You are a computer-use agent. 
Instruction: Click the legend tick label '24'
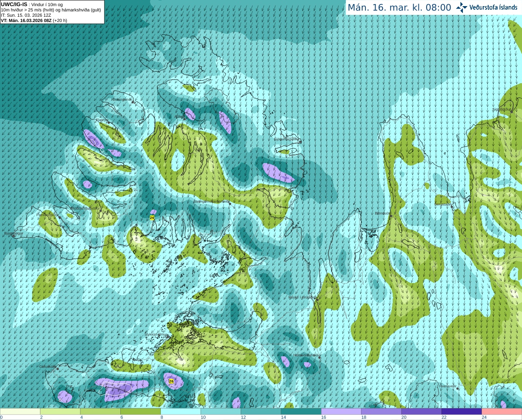click(484, 418)
